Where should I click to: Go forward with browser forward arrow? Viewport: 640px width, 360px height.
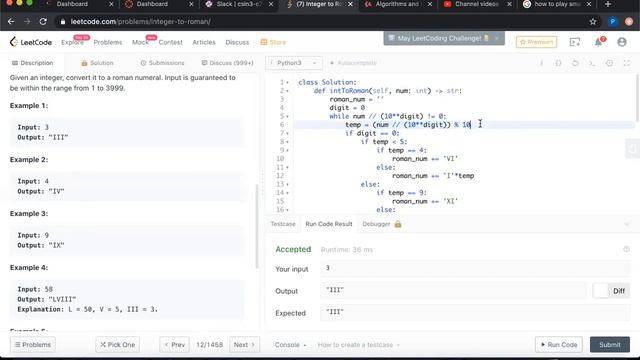pyautogui.click(x=27, y=22)
